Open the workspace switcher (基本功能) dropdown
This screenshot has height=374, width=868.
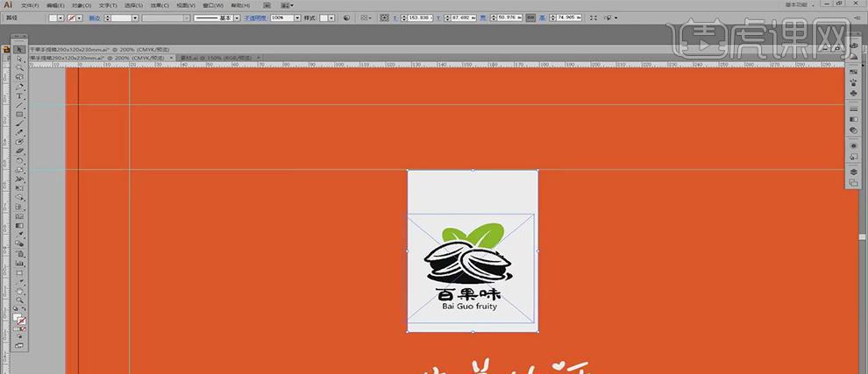pos(800,5)
